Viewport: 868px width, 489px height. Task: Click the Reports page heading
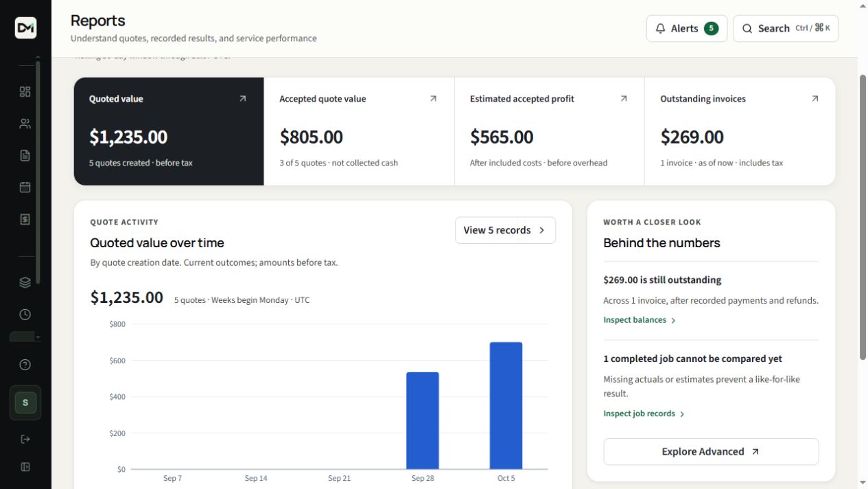click(x=98, y=21)
